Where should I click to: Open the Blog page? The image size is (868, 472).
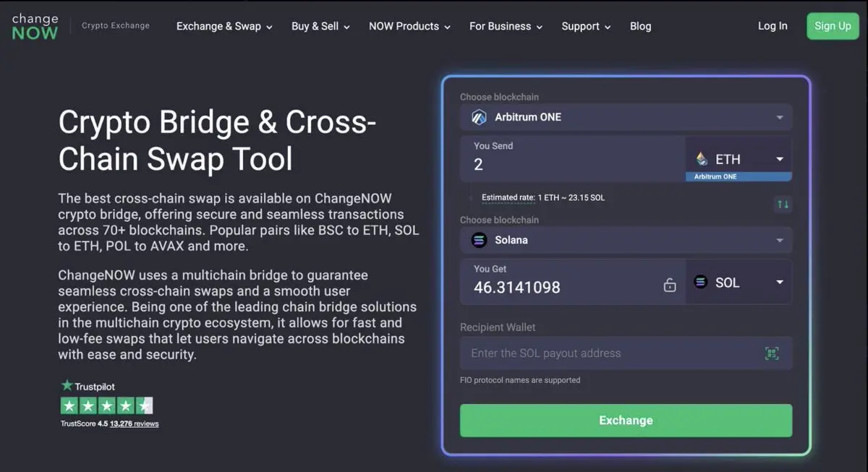tap(640, 26)
